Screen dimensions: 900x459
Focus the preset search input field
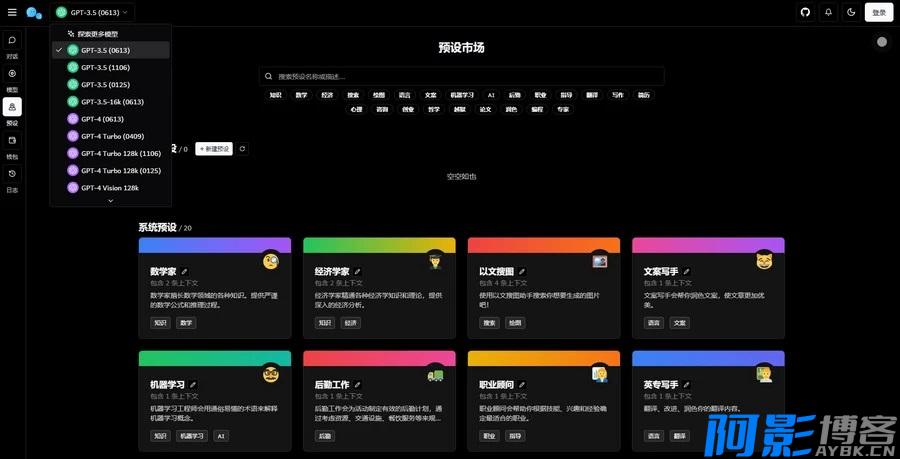click(461, 76)
